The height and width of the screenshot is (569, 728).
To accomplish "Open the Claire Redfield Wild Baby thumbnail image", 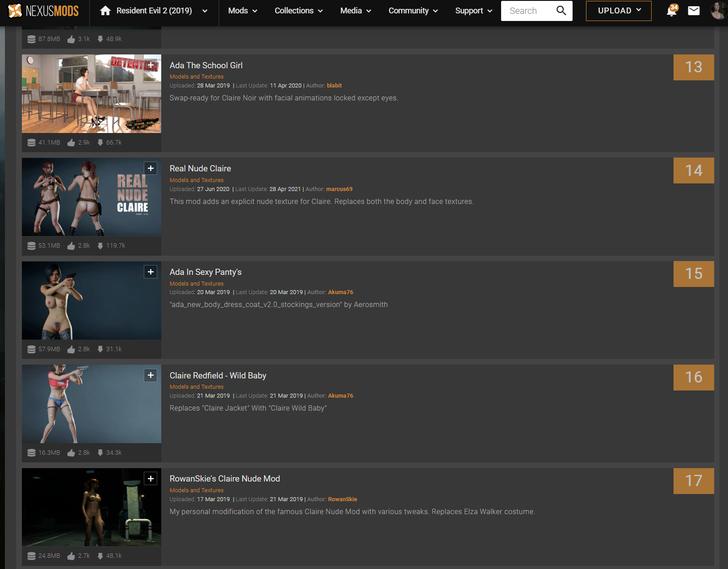I will (92, 404).
